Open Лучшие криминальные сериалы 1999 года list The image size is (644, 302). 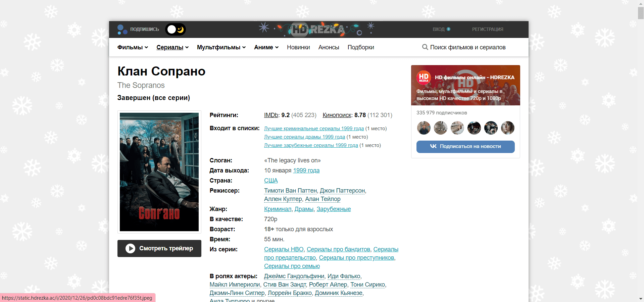314,129
